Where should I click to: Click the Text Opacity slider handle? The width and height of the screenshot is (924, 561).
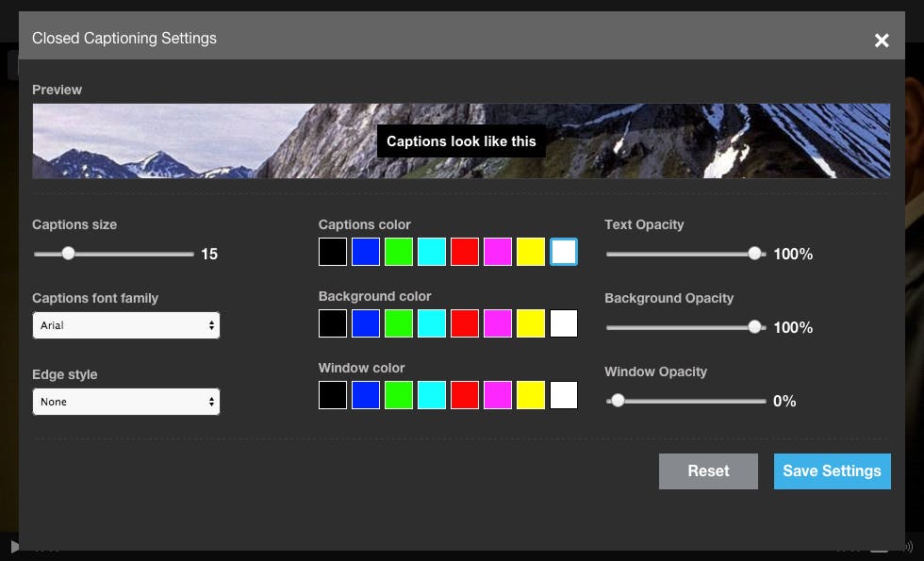[754, 254]
